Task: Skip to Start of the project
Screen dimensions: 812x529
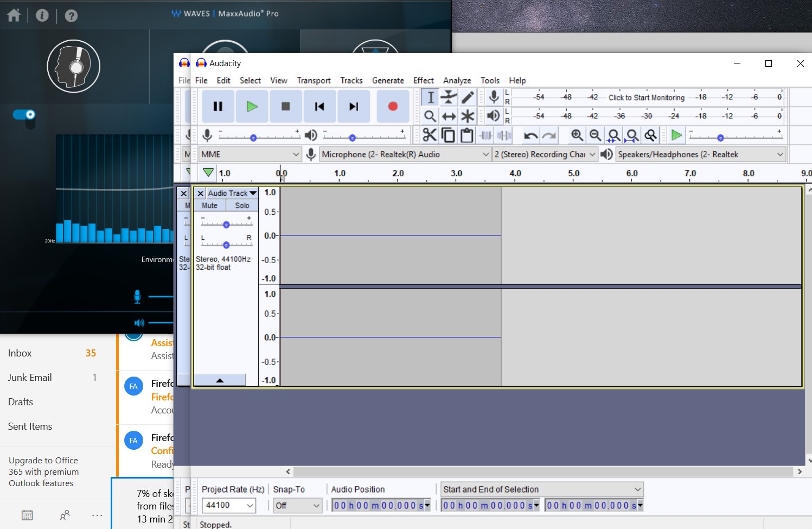Action: (319, 106)
